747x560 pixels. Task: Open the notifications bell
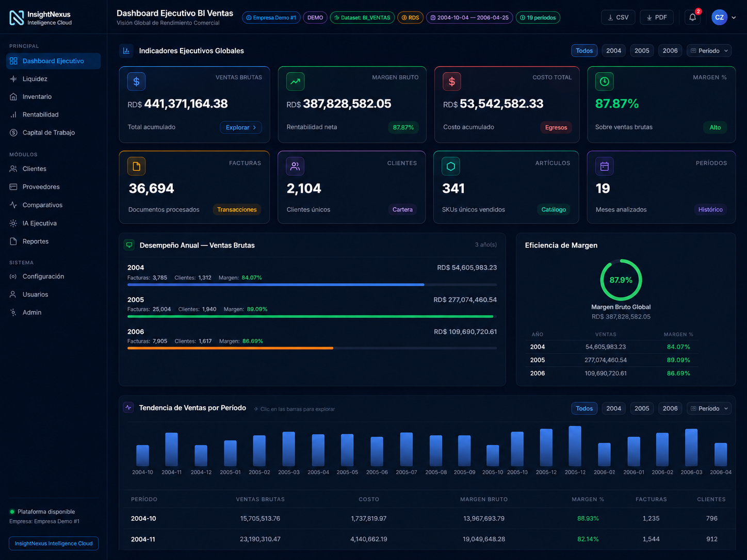(x=692, y=17)
